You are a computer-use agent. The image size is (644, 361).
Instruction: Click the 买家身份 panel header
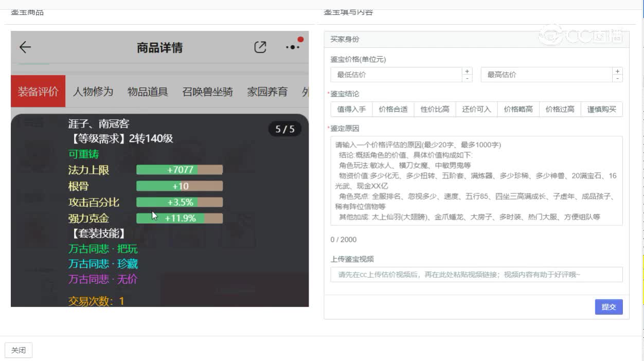point(476,39)
